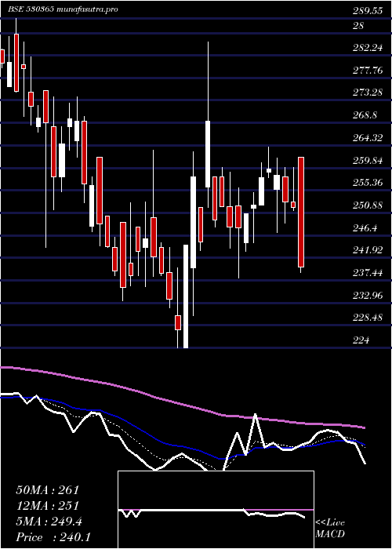The height and width of the screenshot is (549, 392).
Task: Click the 255.36 price axis label
Action: click(x=368, y=183)
